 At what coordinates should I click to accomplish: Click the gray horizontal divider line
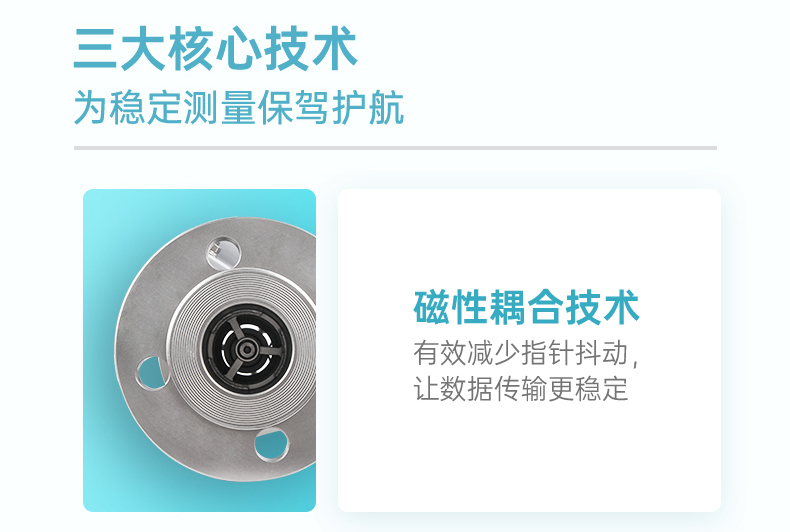[395, 148]
